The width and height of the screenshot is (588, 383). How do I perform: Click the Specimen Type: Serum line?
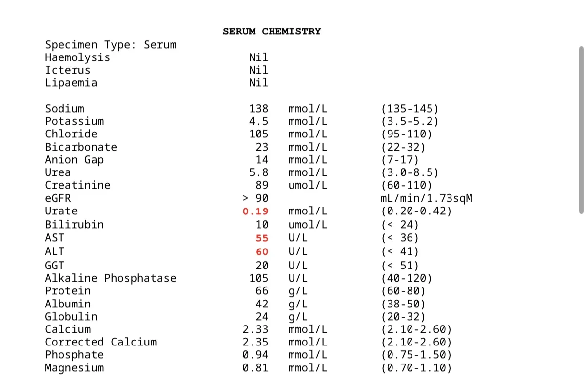click(111, 45)
